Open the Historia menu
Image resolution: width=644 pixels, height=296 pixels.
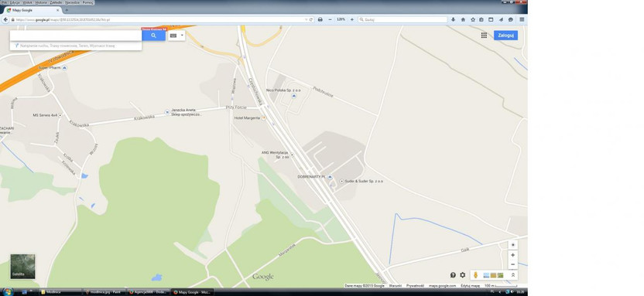tap(41, 2)
